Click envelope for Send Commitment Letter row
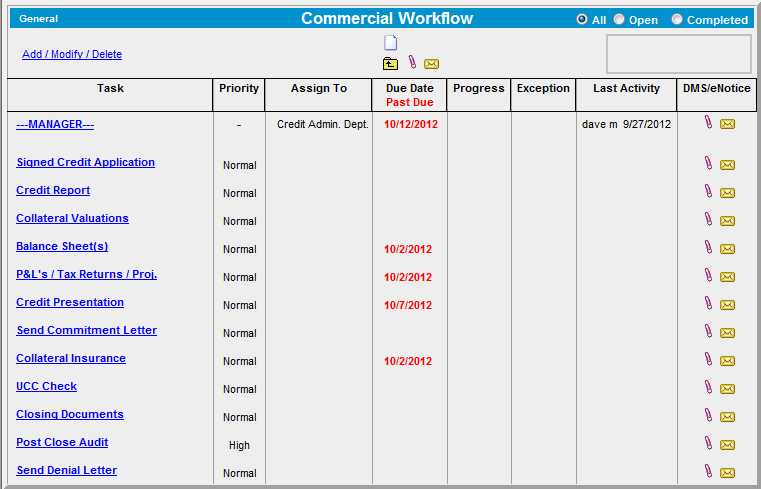This screenshot has width=761, height=489. point(727,333)
